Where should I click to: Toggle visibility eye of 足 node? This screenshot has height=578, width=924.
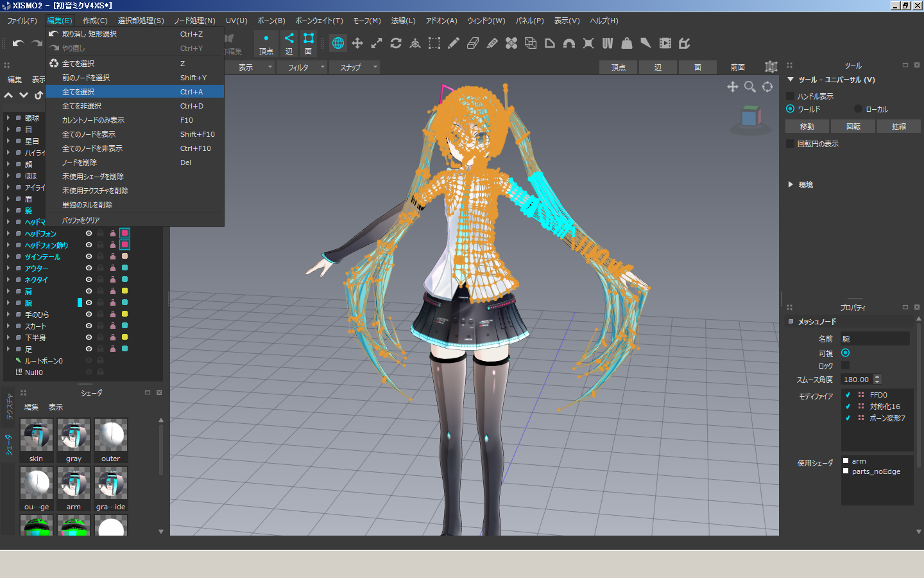[89, 349]
